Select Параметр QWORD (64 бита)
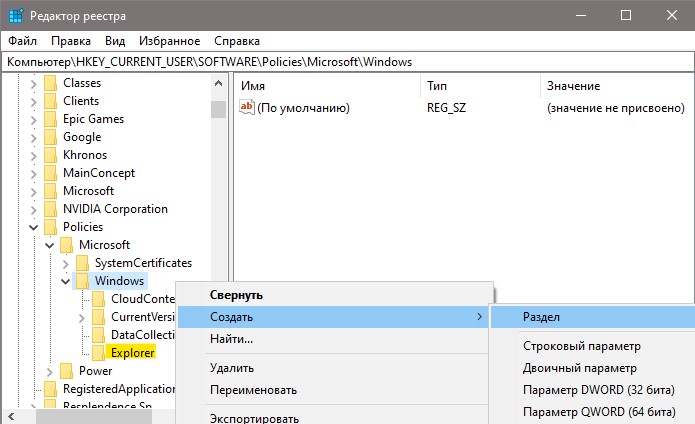This screenshot has width=695, height=424. [x=593, y=412]
